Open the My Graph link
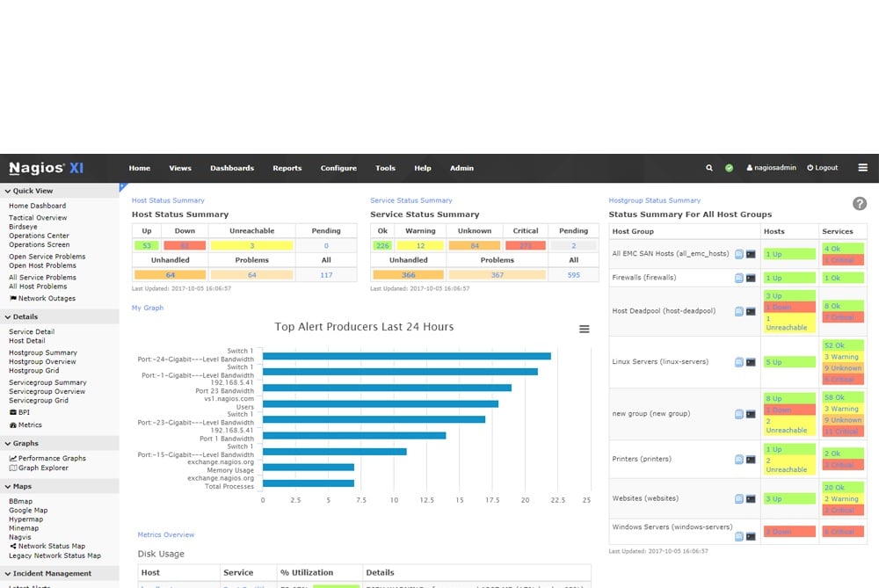The image size is (886, 588). pos(148,308)
